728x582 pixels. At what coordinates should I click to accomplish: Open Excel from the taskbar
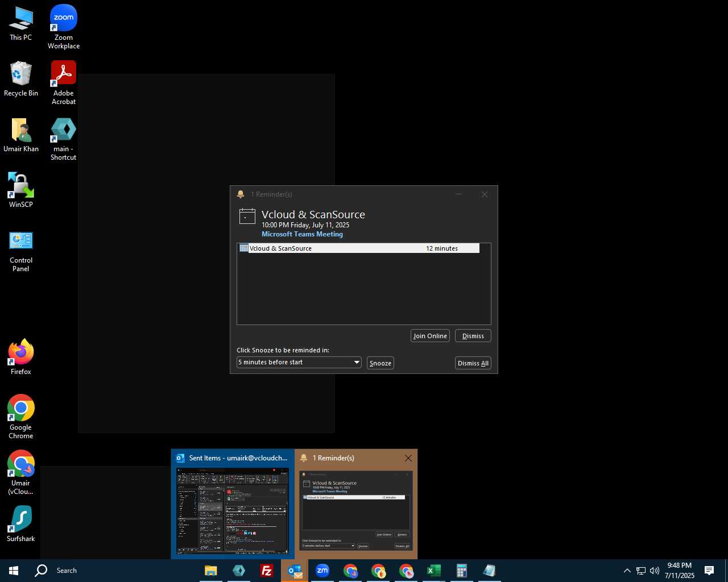[x=434, y=571]
